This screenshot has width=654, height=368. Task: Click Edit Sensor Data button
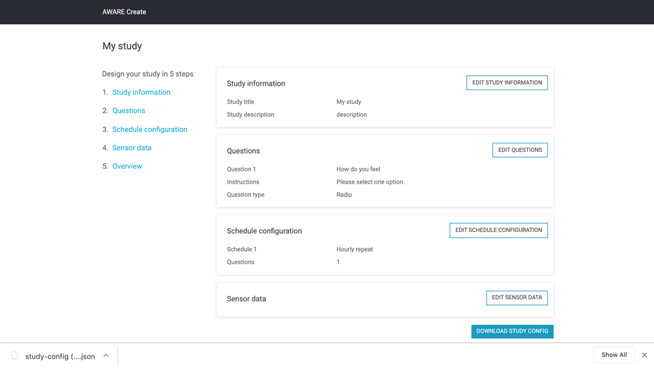pos(517,298)
